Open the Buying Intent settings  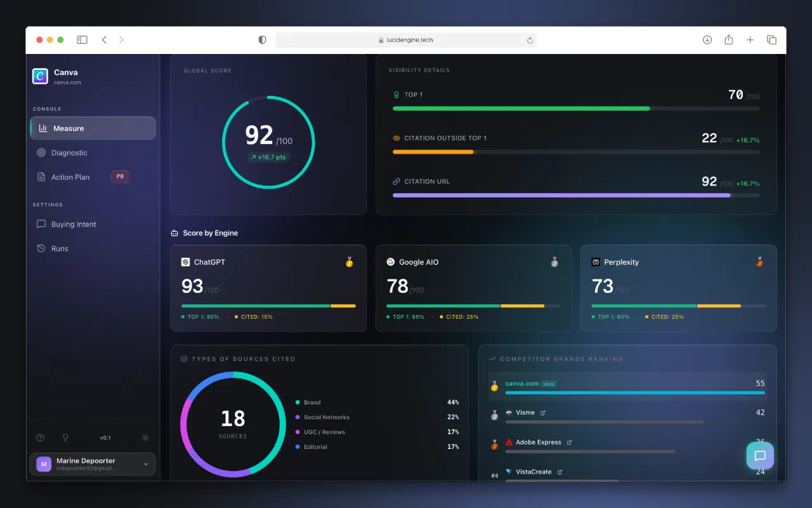pyautogui.click(x=74, y=224)
